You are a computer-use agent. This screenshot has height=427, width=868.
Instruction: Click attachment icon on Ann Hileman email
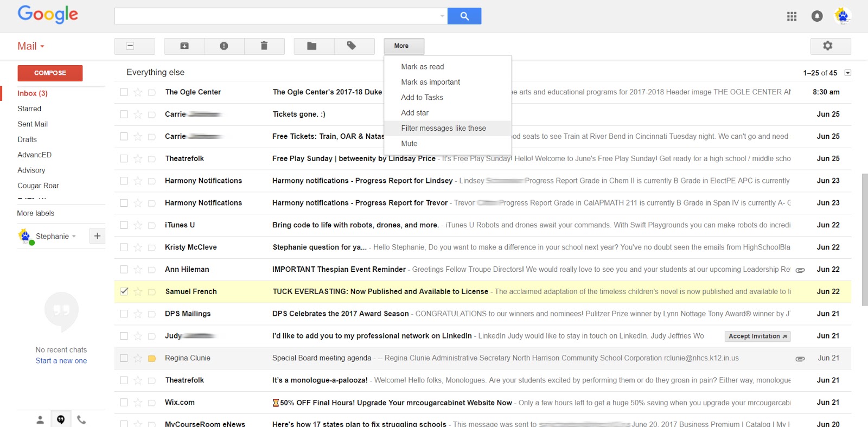[800, 270]
